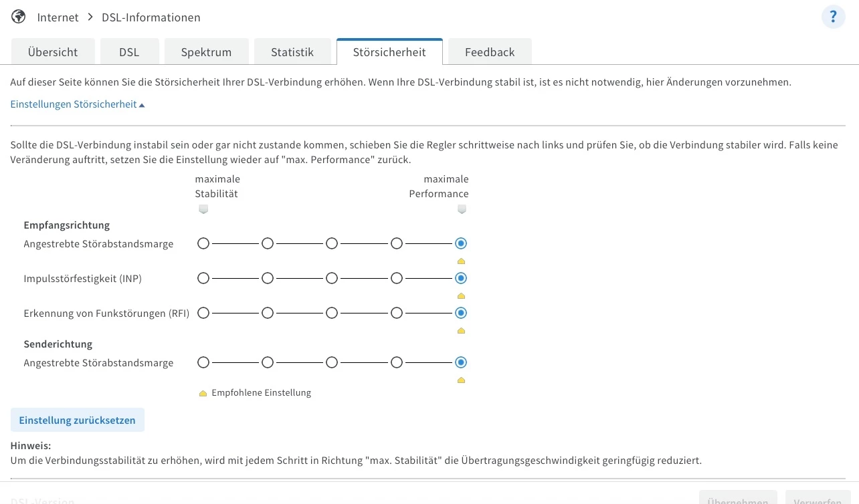The width and height of the screenshot is (859, 504).
Task: Click the Einstellung zurücksetzen button
Action: click(x=77, y=420)
